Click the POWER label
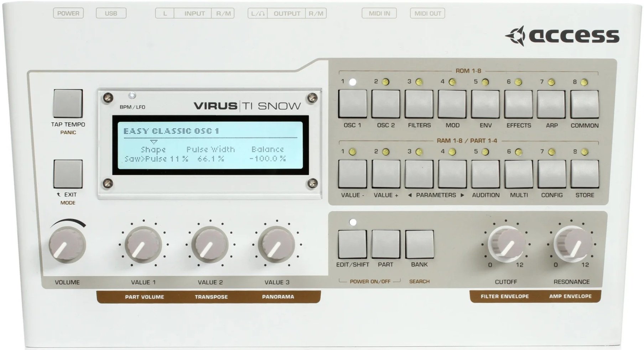 coord(68,14)
